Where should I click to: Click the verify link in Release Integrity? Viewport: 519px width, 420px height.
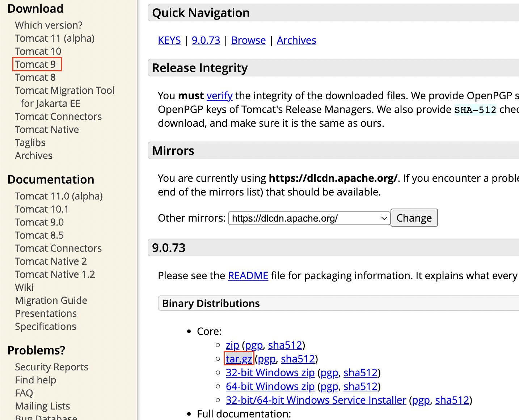pyautogui.click(x=220, y=96)
